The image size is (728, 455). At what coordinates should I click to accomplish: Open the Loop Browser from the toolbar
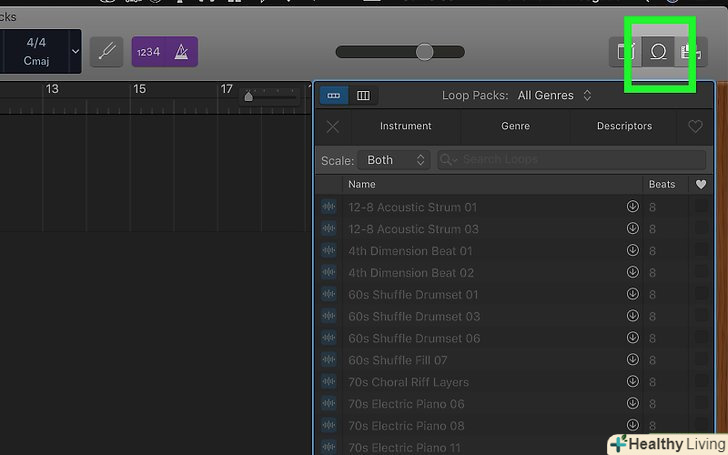tap(659, 52)
